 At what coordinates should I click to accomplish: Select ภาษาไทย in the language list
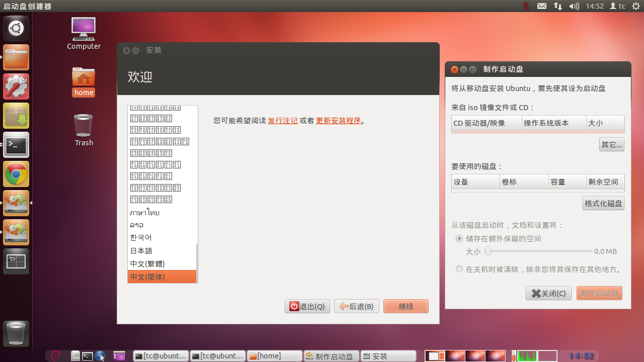tap(162, 212)
